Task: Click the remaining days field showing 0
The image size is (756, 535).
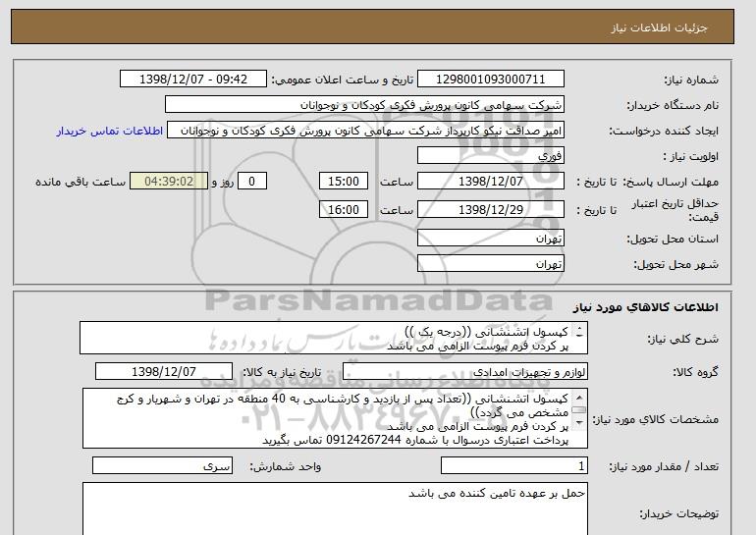Action: [251, 182]
